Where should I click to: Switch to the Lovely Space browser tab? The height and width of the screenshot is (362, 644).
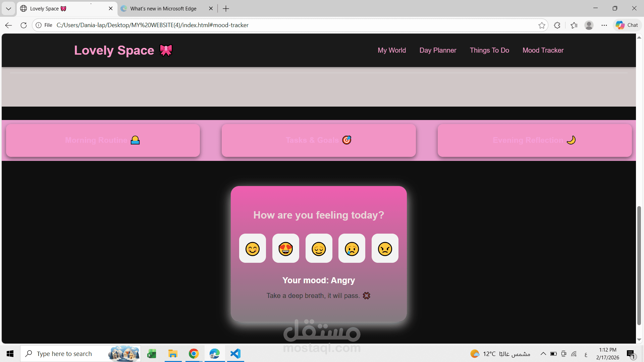tap(67, 9)
